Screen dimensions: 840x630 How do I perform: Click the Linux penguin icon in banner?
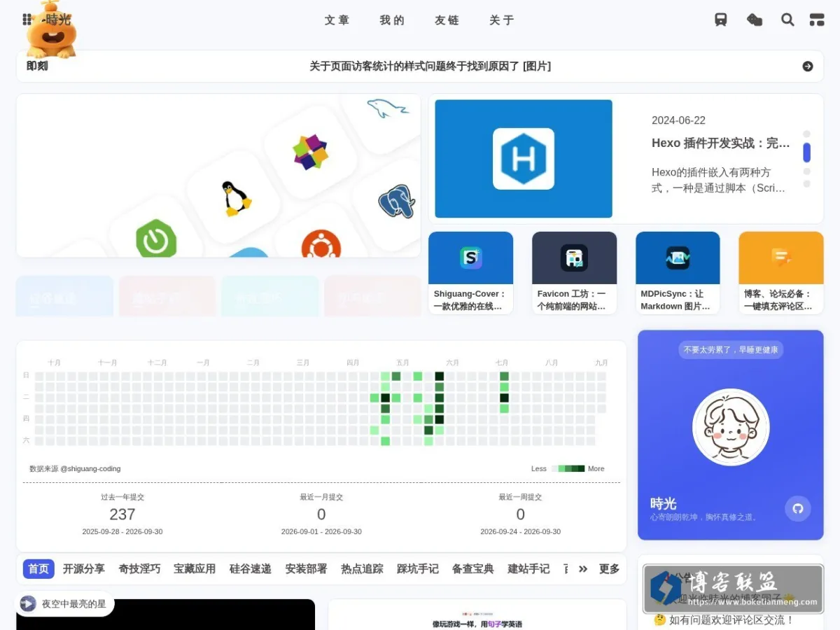tap(235, 198)
